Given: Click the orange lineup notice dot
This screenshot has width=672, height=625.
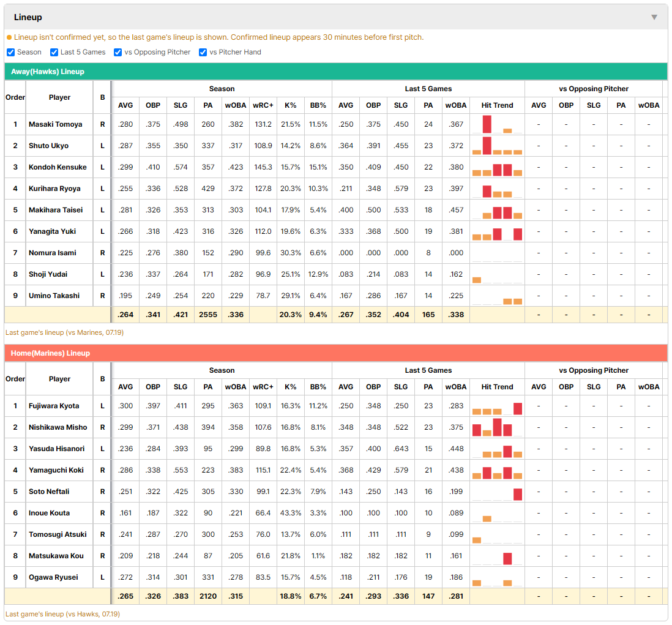Looking at the screenshot, I should point(9,37).
